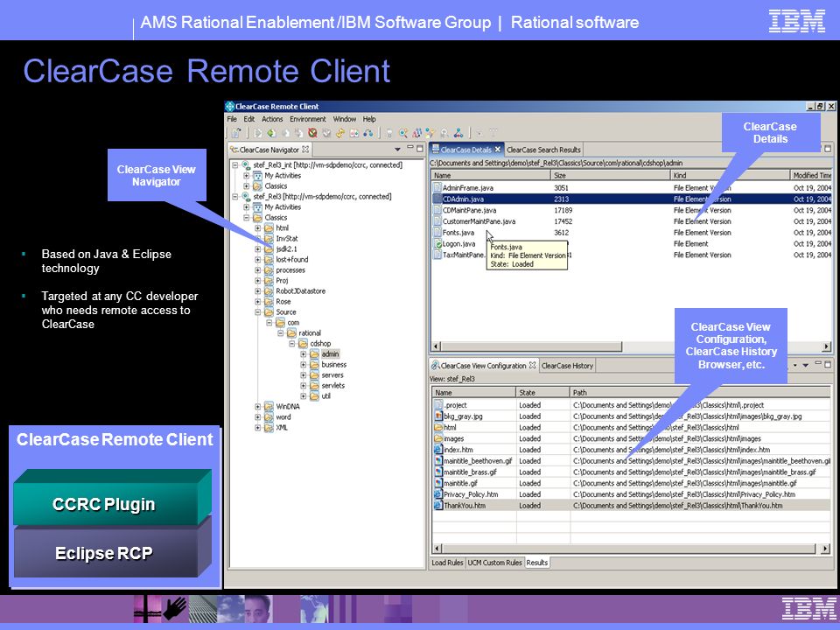Image resolution: width=840 pixels, height=630 pixels.
Task: Sort configuration list by State column
Action: click(543, 393)
